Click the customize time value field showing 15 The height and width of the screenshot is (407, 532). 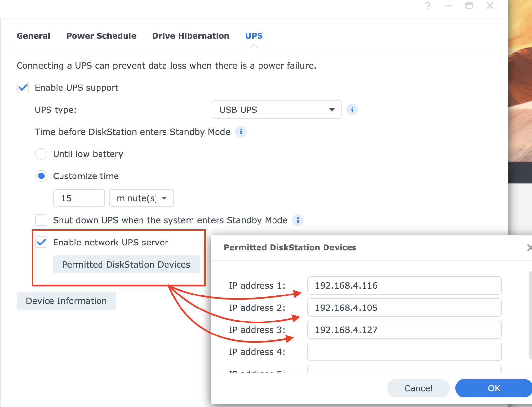(x=79, y=198)
